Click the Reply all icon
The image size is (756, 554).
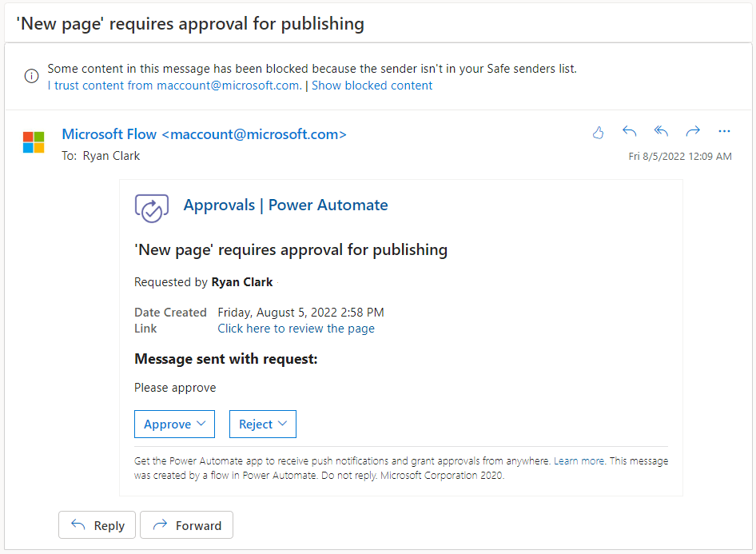point(661,131)
